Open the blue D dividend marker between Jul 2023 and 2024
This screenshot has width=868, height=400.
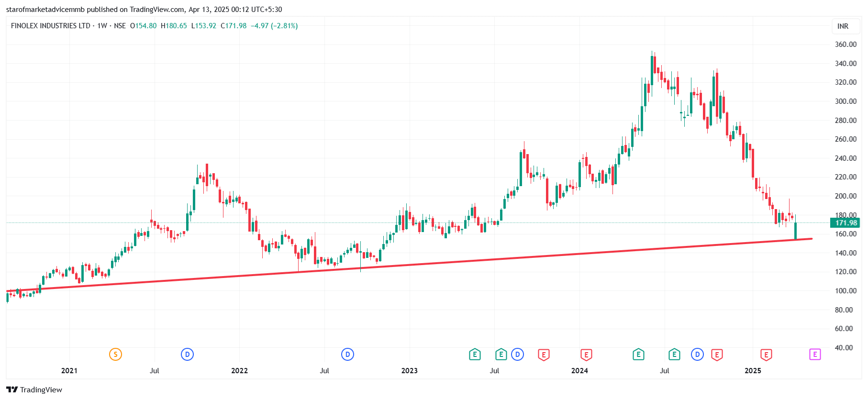(x=517, y=355)
